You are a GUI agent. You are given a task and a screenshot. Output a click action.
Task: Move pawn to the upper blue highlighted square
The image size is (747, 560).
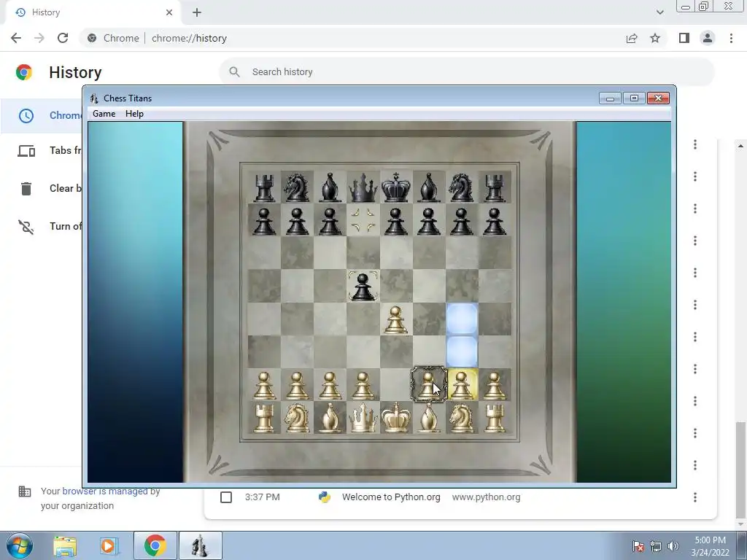tap(462, 319)
